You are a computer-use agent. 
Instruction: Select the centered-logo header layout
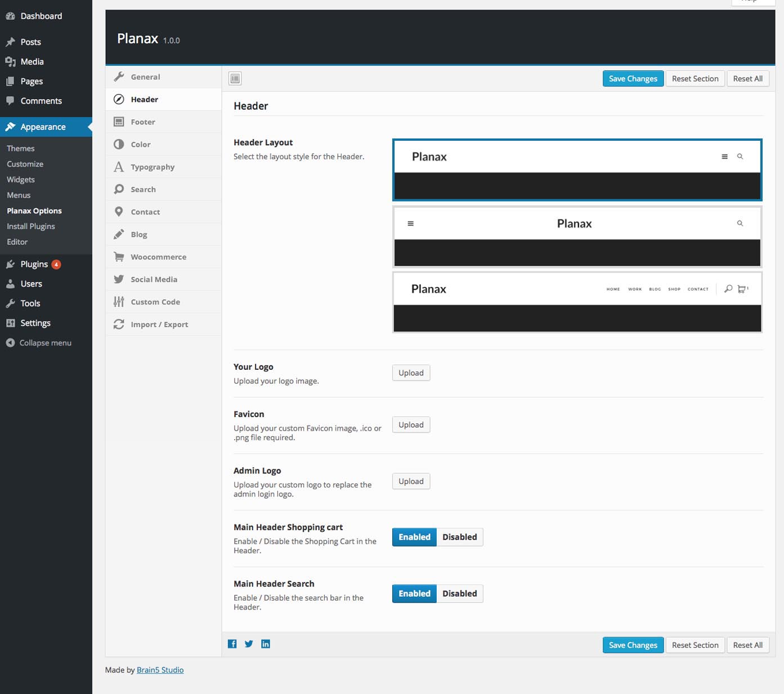click(x=577, y=236)
